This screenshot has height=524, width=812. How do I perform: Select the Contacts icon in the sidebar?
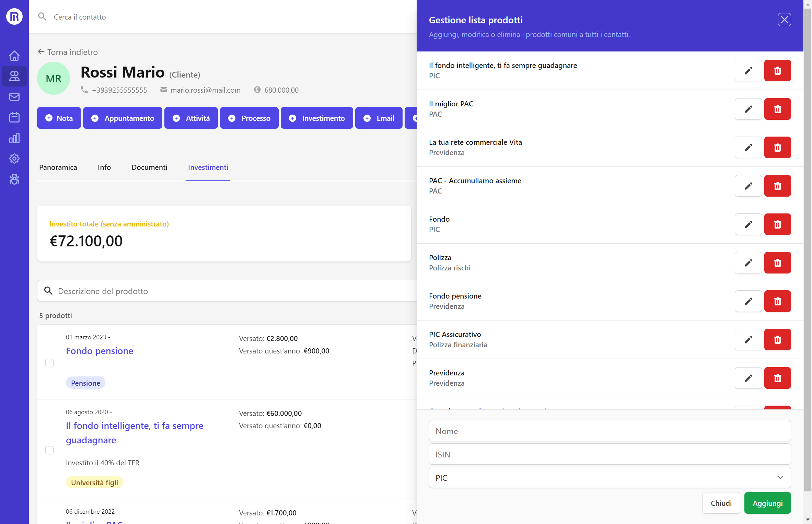click(x=14, y=76)
